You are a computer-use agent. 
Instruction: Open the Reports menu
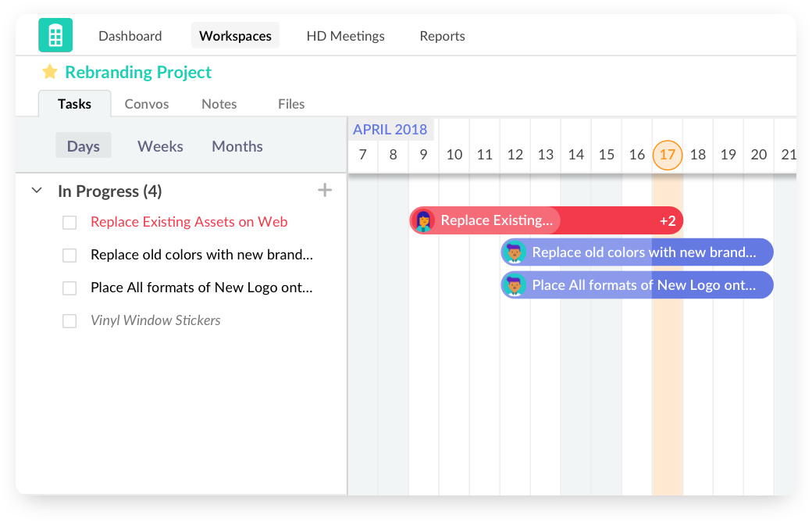click(442, 36)
